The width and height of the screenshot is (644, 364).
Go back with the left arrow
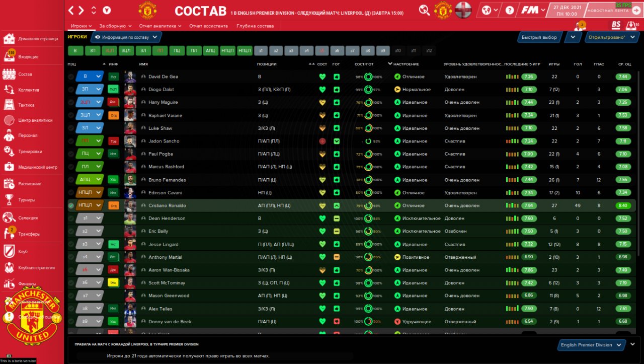tap(72, 10)
